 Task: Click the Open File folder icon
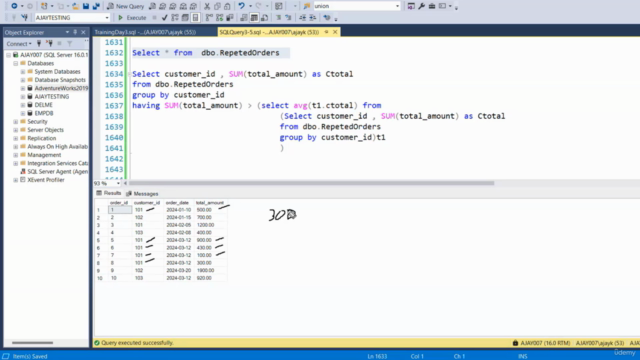pyautogui.click(x=76, y=6)
